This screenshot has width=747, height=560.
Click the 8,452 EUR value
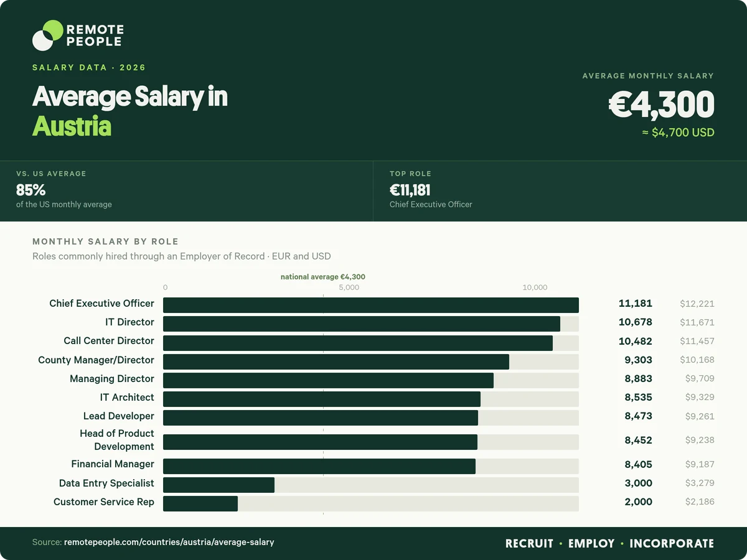click(639, 440)
